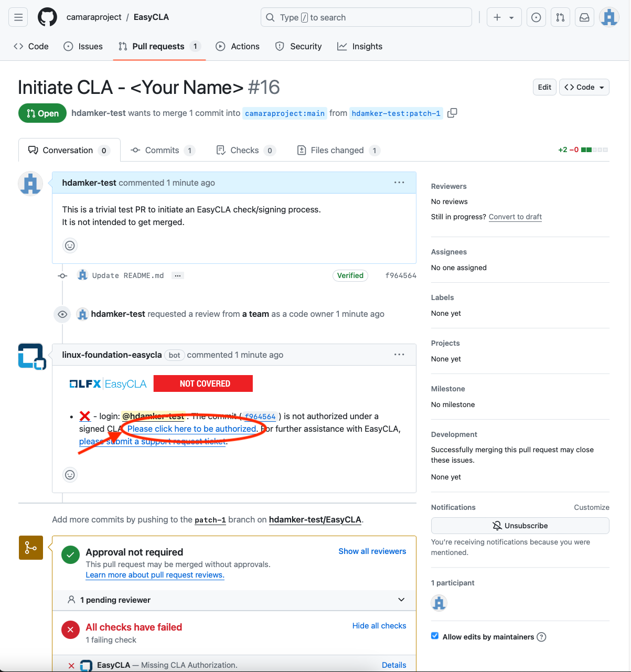Screen dimensions: 631x672
Task: Click Please click here to be authorized link
Action: (192, 429)
